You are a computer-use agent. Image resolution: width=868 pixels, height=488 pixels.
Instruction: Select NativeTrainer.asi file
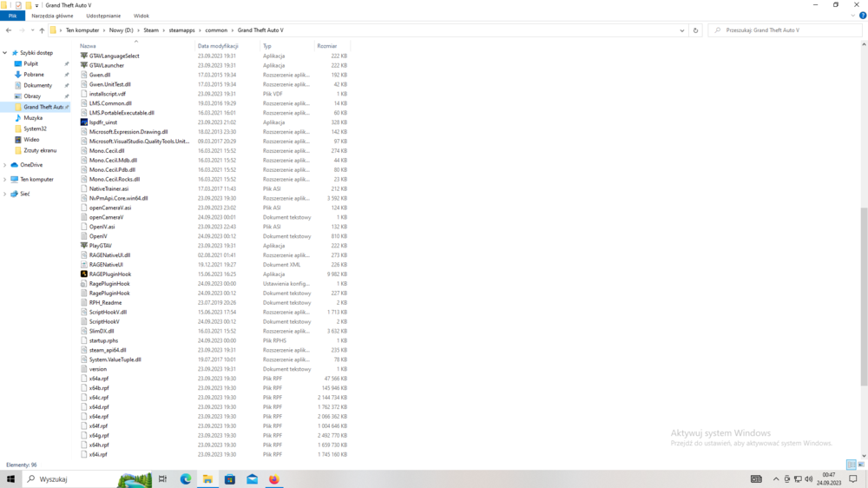[108, 188]
